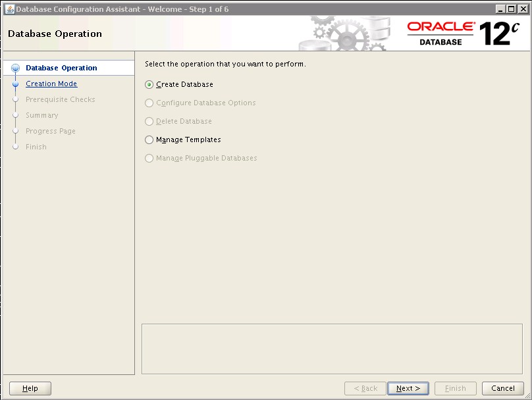The image size is (532, 400).
Task: Click the Java icon in title bar
Action: [x=10, y=9]
